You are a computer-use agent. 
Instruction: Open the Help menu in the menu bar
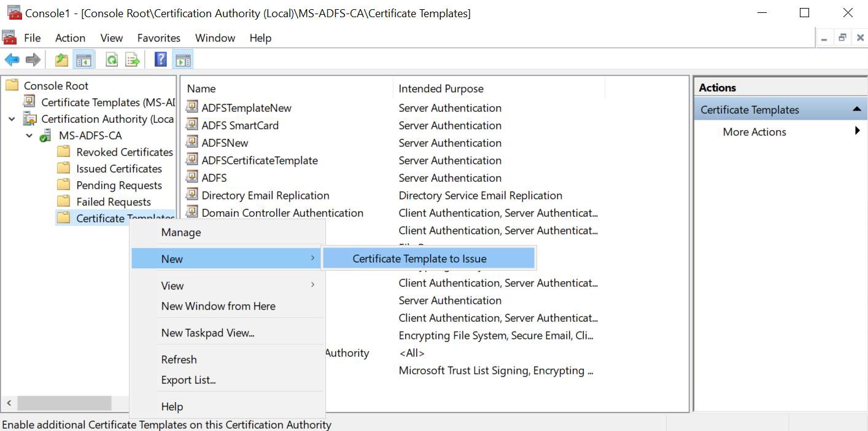(260, 38)
